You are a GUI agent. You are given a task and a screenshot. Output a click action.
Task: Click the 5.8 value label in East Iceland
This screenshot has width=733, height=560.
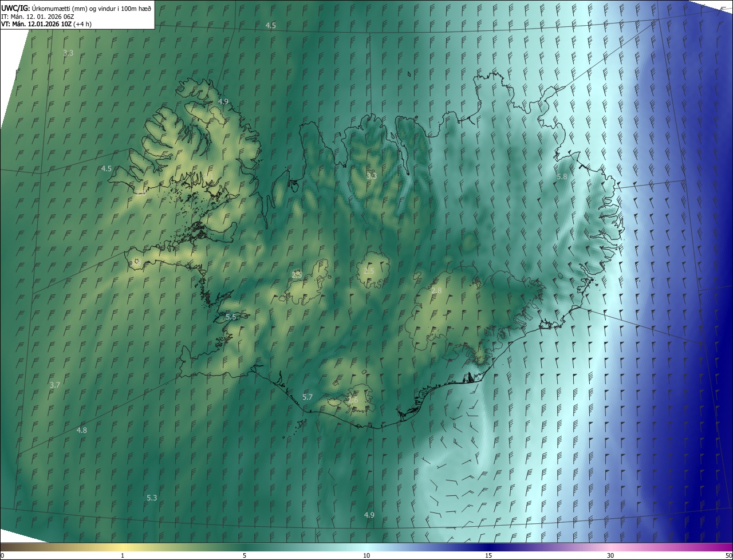point(562,177)
